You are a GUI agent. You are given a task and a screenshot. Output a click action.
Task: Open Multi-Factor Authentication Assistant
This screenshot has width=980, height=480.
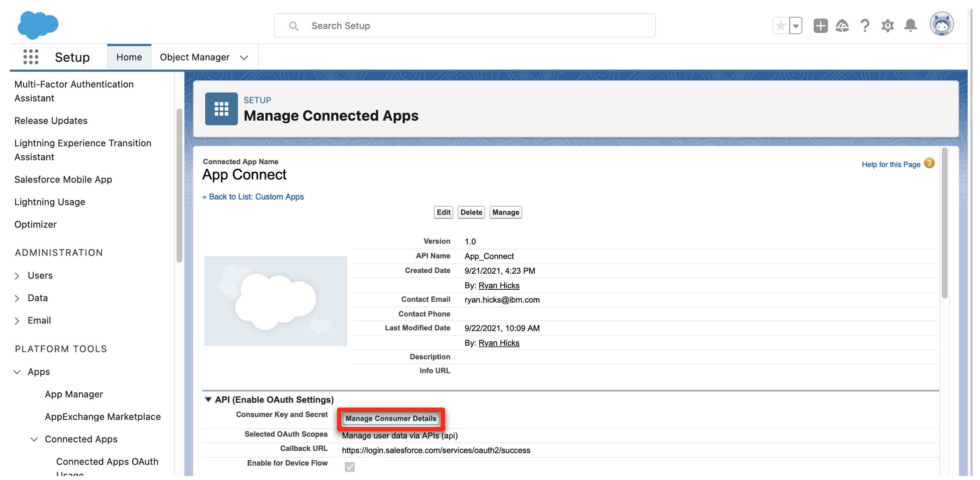[x=74, y=91]
